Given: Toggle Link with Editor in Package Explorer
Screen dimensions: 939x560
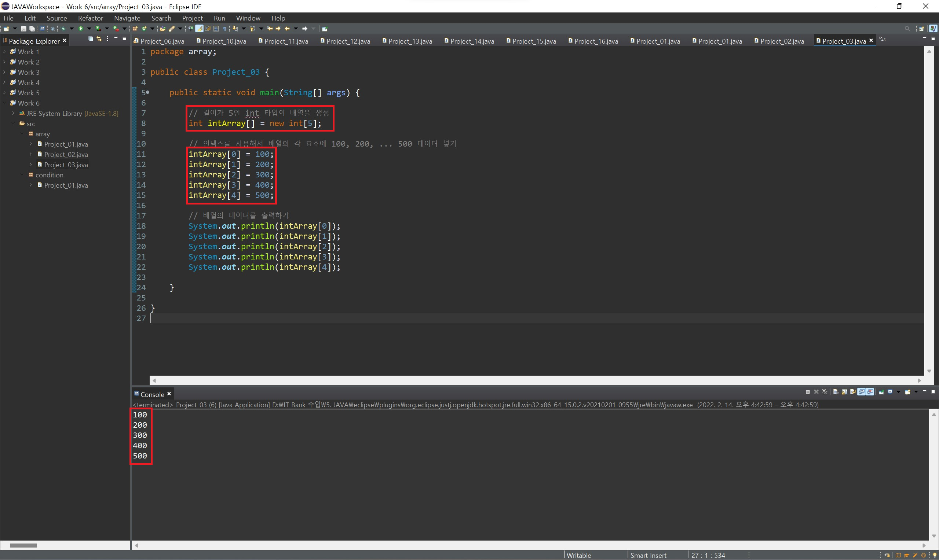Looking at the screenshot, I should [x=99, y=39].
